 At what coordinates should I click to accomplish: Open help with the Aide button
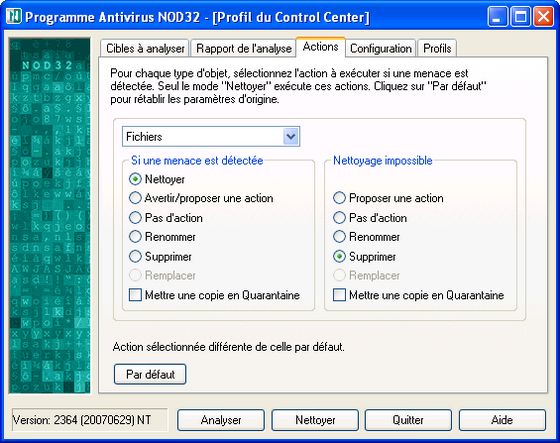click(x=502, y=420)
